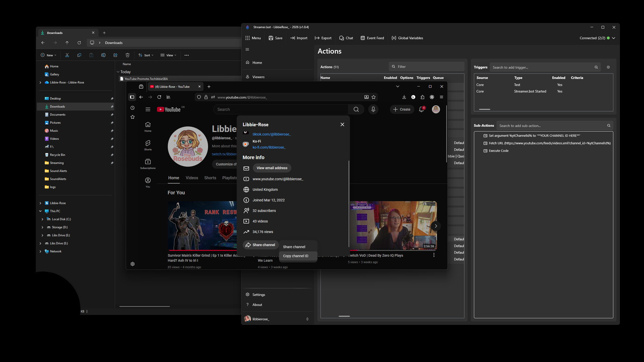Delete with the trash icon in File Explorer
This screenshot has width=644, height=362.
click(128, 55)
